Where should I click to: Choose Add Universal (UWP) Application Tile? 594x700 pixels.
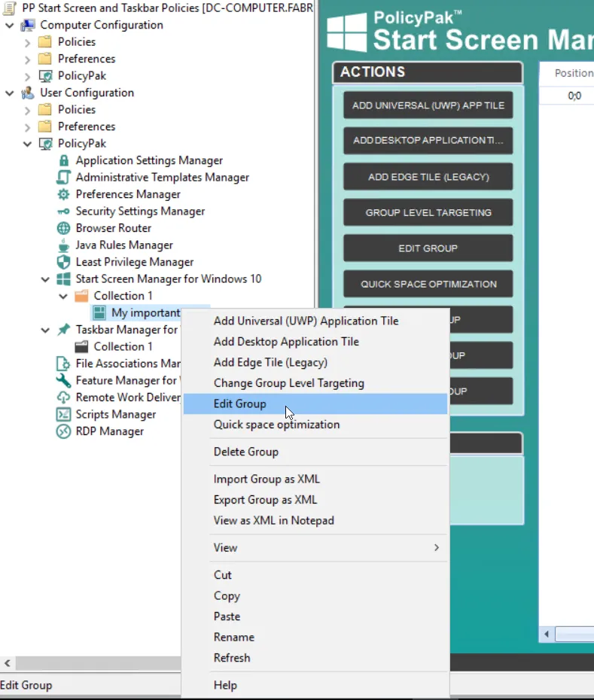pyautogui.click(x=315, y=321)
